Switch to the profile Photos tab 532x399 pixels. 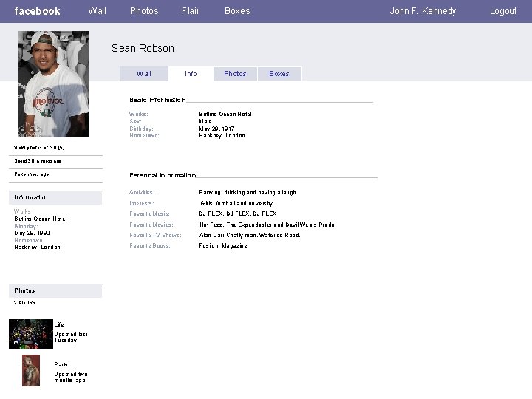[235, 74]
